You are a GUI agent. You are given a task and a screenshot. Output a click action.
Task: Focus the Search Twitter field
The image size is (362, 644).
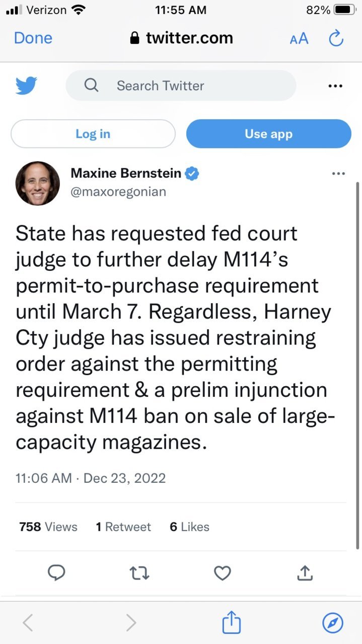point(181,86)
